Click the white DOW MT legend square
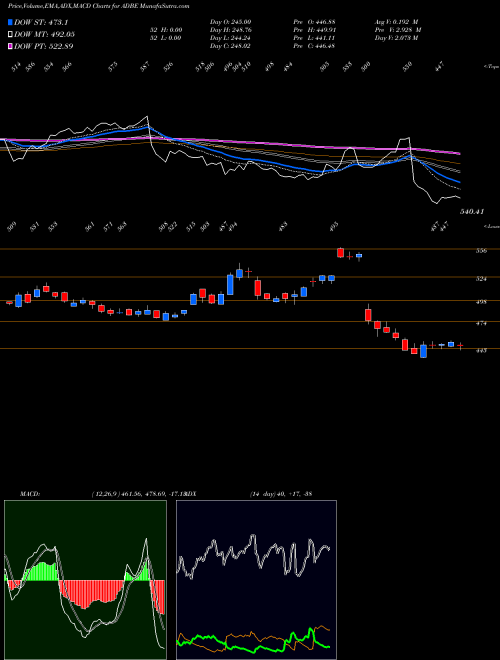The image size is (500, 660). pyautogui.click(x=10, y=34)
